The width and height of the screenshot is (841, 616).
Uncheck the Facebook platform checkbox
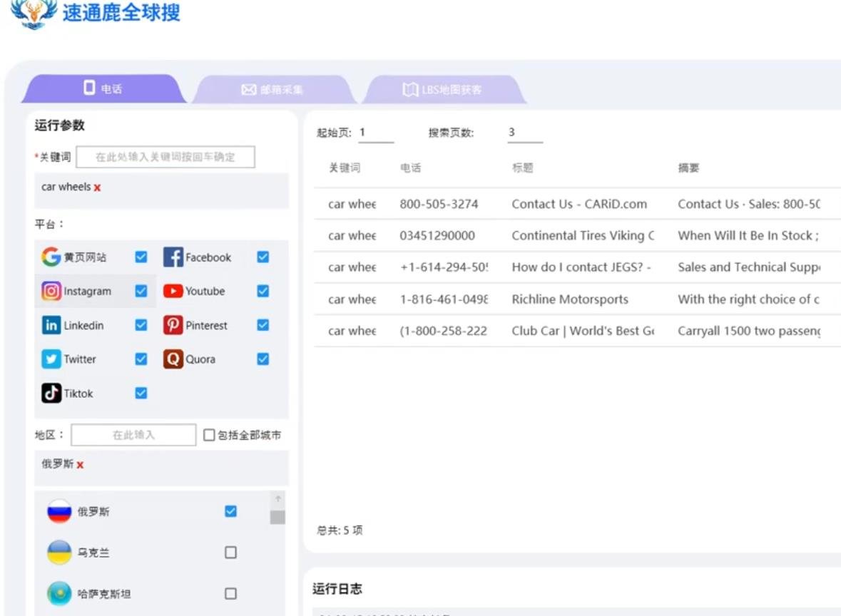click(x=263, y=257)
